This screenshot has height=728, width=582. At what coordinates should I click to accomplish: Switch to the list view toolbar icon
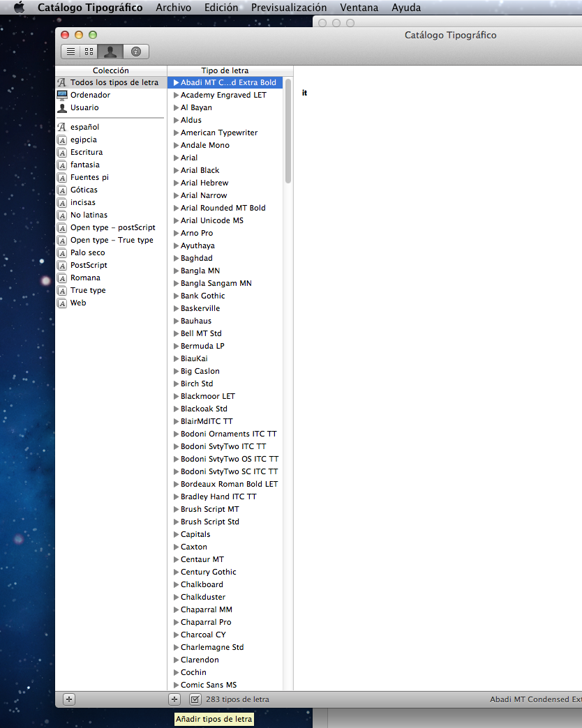tap(70, 52)
